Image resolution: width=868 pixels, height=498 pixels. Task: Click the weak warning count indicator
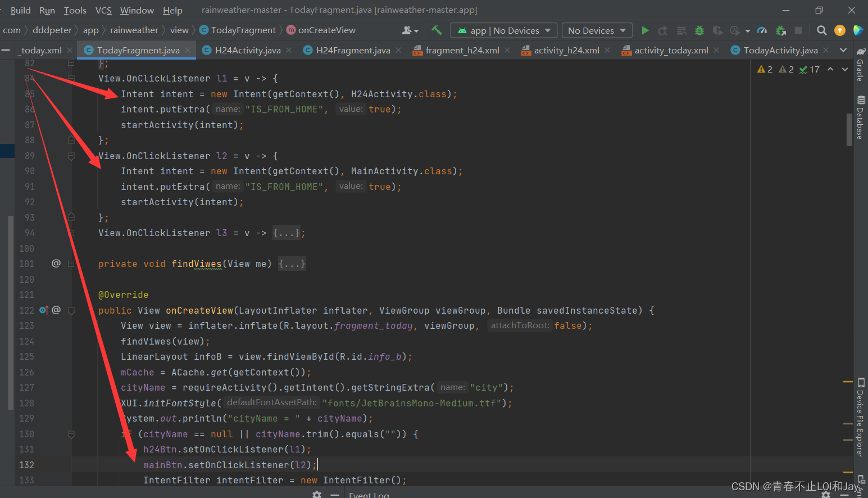click(786, 69)
